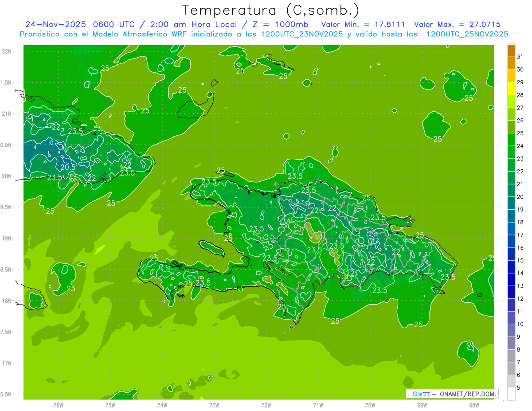Click the "19N" latitude axis label
The height and width of the screenshot is (411, 532).
7,239
